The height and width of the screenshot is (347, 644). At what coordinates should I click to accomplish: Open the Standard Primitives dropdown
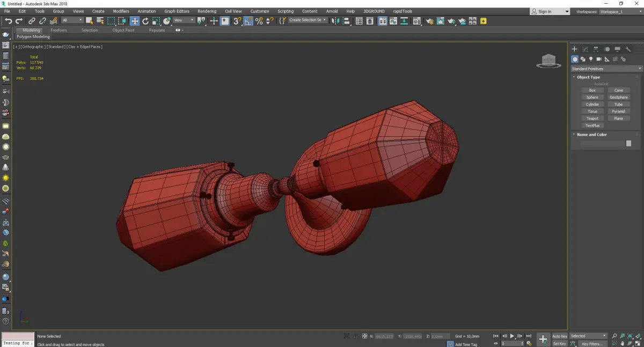(606, 69)
